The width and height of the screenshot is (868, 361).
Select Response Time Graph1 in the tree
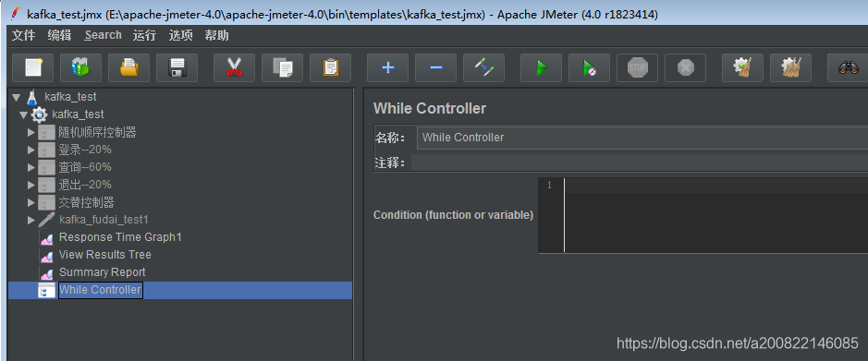[121, 237]
